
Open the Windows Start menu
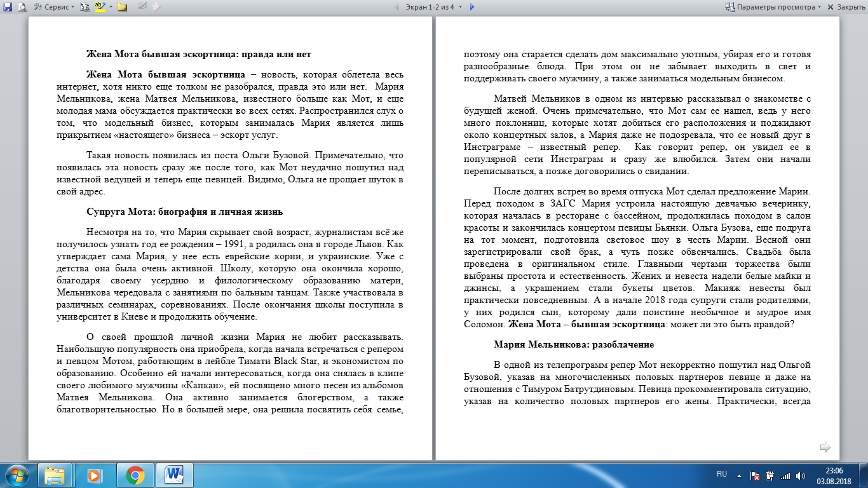[17, 475]
